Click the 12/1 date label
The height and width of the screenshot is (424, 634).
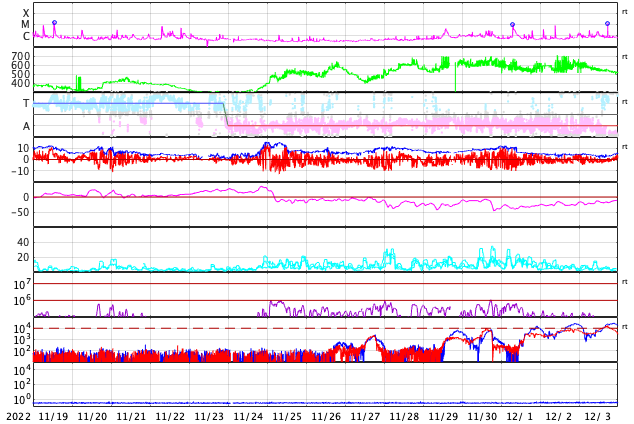(520, 416)
